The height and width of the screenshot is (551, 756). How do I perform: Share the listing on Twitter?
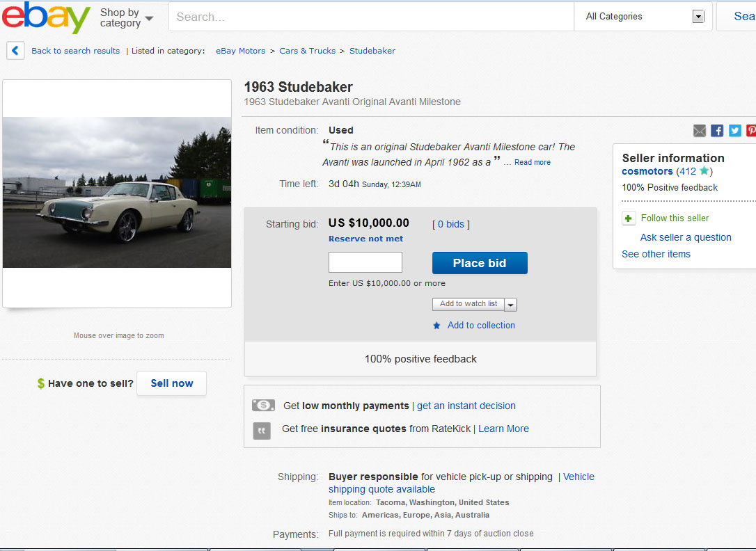[735, 131]
